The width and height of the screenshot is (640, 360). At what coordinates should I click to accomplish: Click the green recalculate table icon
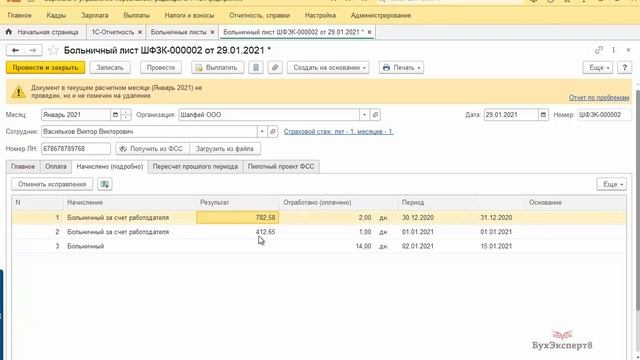pyautogui.click(x=104, y=184)
